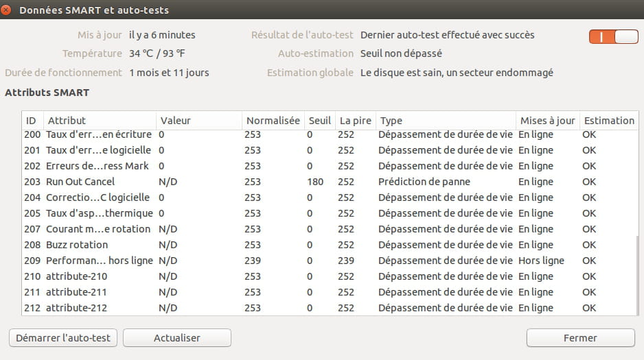Close dialog with Fermer button

580,338
